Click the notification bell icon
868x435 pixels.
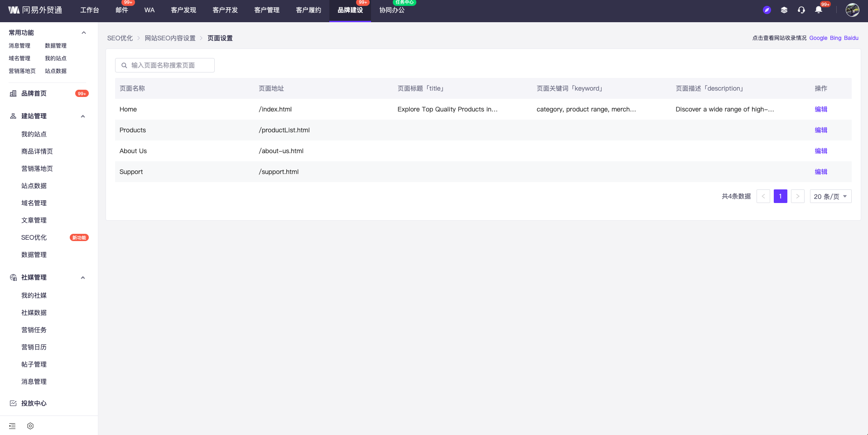(818, 10)
